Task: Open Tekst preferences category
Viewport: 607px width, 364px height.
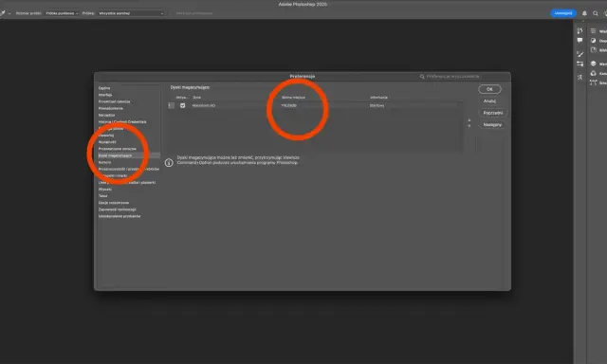Action: [103, 196]
